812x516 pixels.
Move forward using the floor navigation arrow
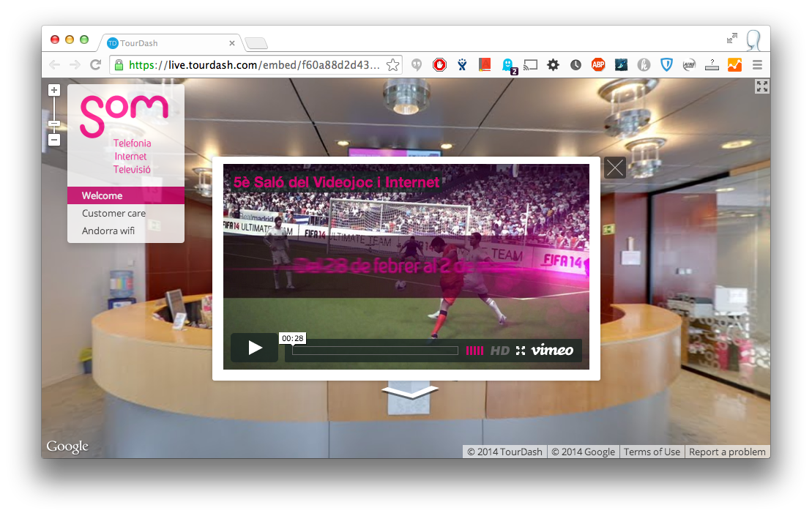[x=410, y=392]
